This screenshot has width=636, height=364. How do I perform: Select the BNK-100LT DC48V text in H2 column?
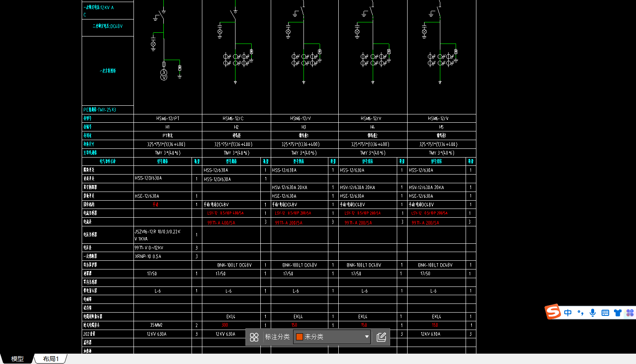234,265
